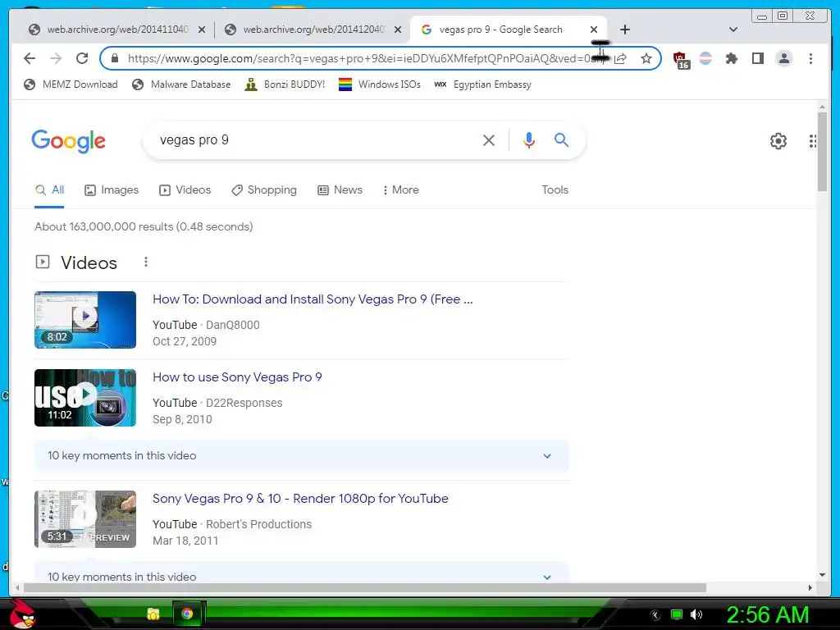Click the forward navigation arrow

[x=56, y=58]
